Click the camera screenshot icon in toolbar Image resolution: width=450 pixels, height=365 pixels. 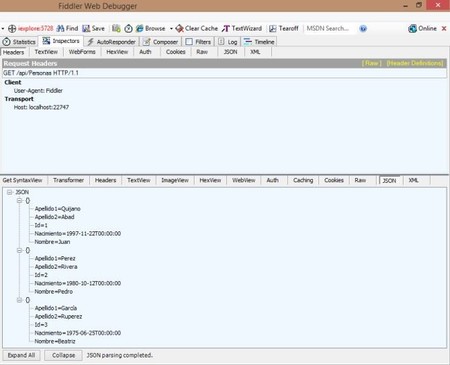116,29
